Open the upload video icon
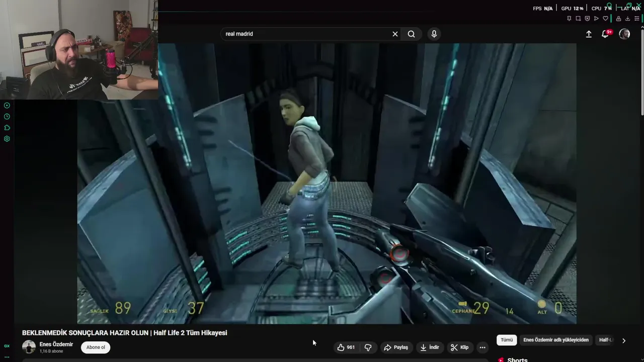Screen dimensions: 644x362 [589, 34]
